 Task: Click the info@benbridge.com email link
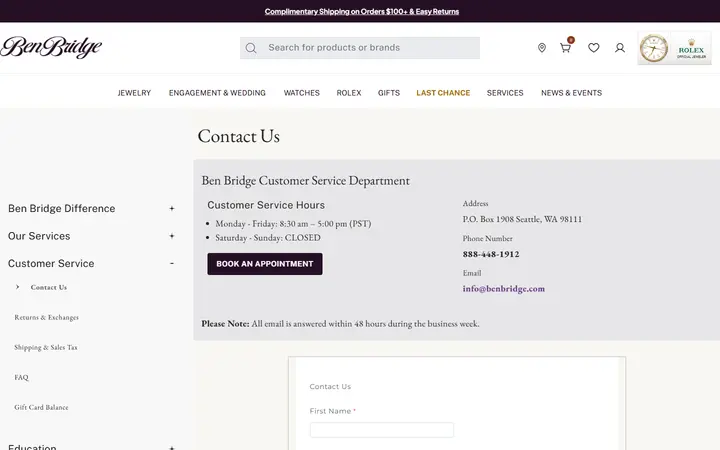[x=504, y=289]
